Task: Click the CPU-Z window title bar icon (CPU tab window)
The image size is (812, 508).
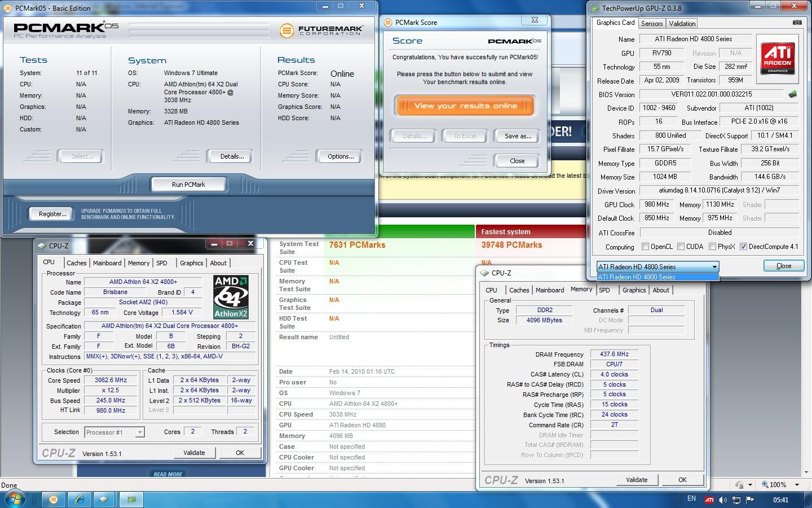Action: (42, 246)
